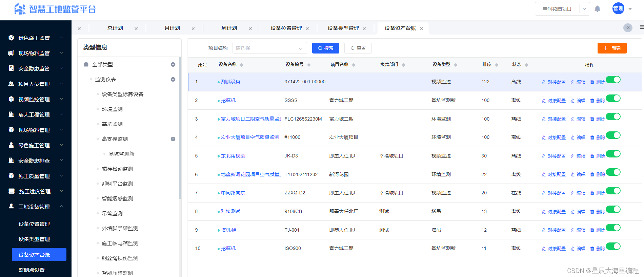
Task: Click 删除 for the 对接测试 row
Action: [x=598, y=212]
